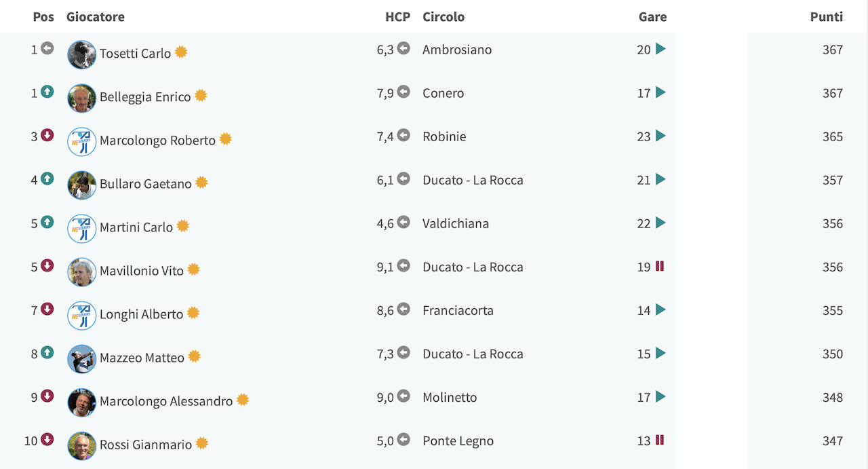The height and width of the screenshot is (469, 868).
Task: Open Mazzeo Matteo's player name link
Action: pos(142,358)
